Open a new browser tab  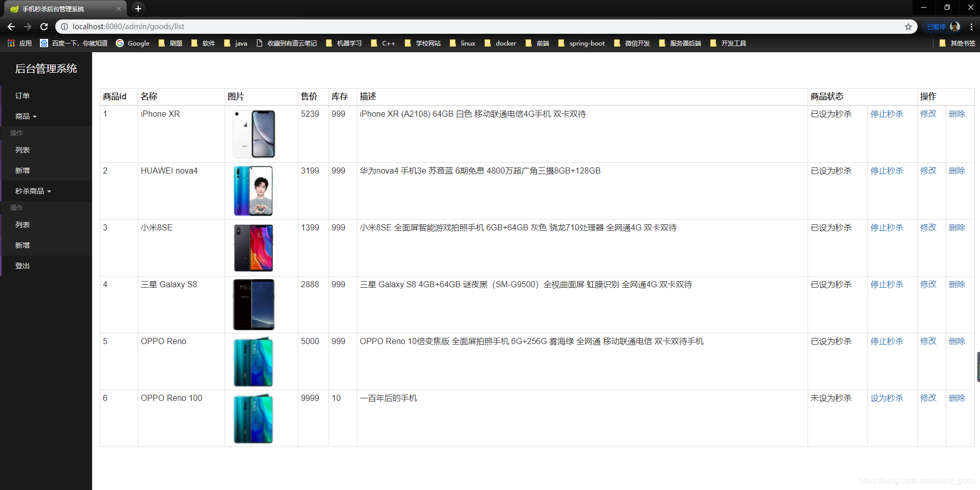[x=138, y=9]
